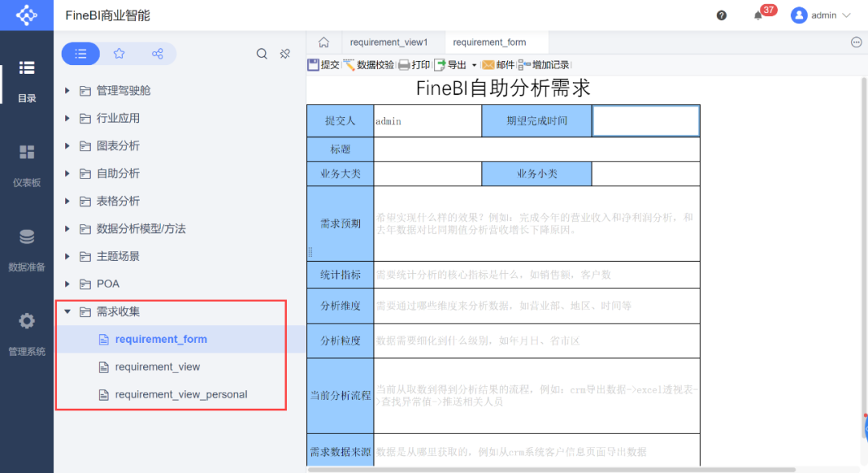
Task: Click the 业务大类 input cell
Action: coord(428,173)
